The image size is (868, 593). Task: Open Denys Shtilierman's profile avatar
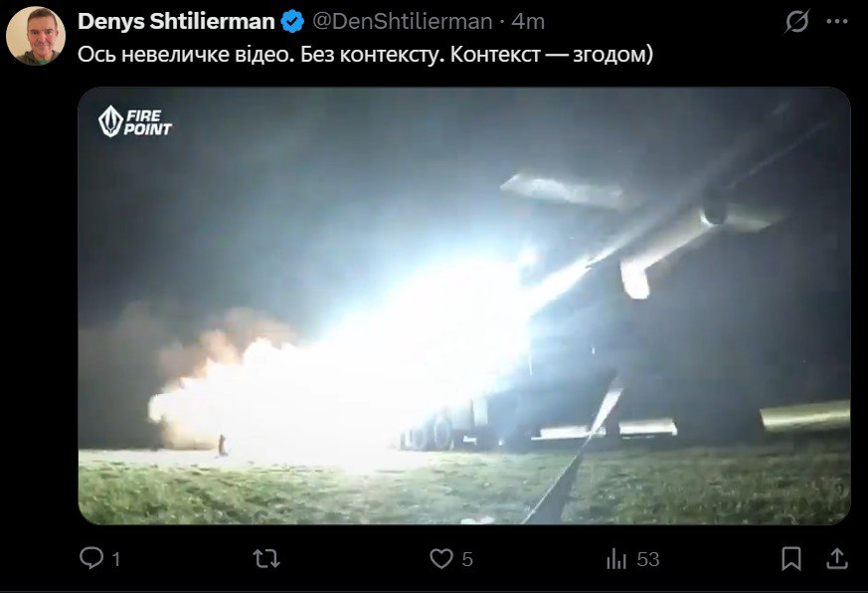point(36,36)
